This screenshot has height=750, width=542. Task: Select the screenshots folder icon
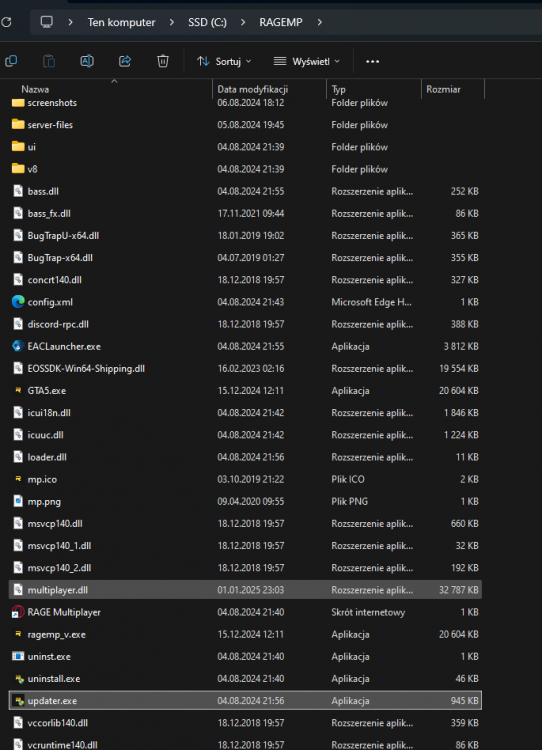pyautogui.click(x=18, y=102)
